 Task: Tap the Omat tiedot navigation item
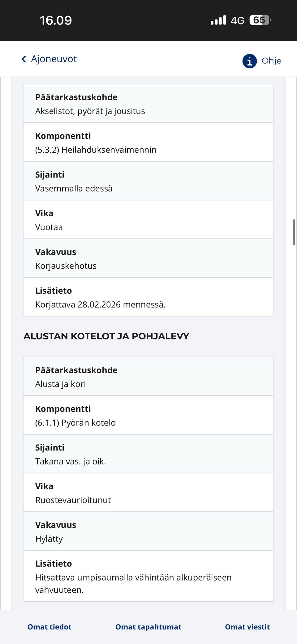[49, 627]
